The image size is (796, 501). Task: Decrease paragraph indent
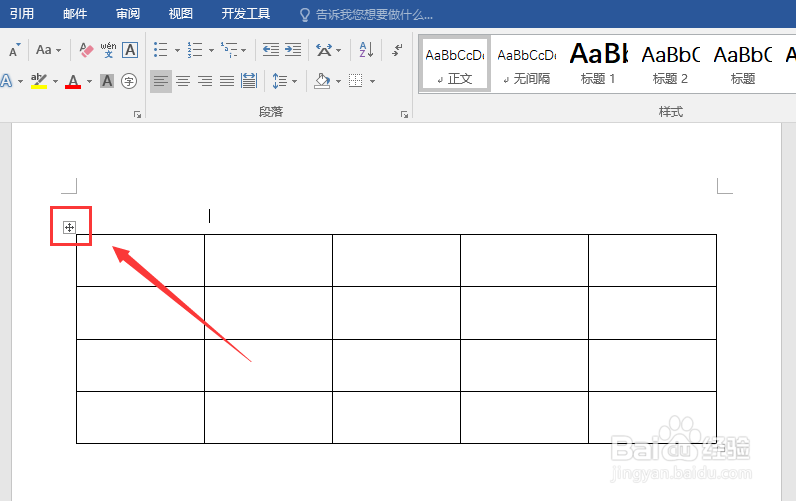coord(271,50)
